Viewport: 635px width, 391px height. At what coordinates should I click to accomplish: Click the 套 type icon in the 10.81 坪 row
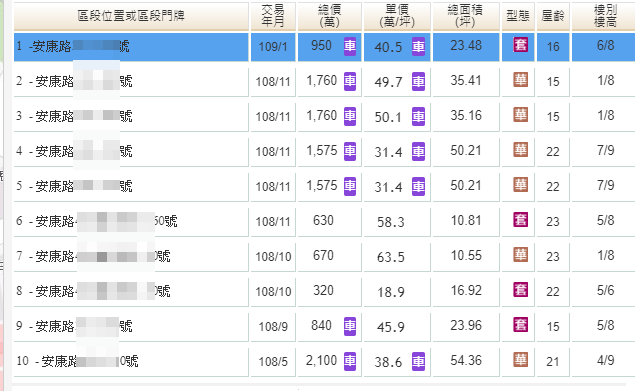pos(520,220)
